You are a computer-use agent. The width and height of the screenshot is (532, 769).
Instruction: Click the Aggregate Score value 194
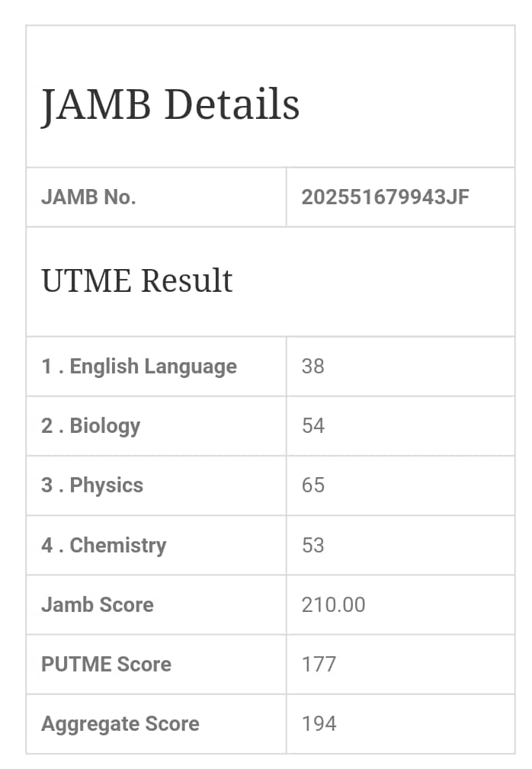pyautogui.click(x=319, y=724)
